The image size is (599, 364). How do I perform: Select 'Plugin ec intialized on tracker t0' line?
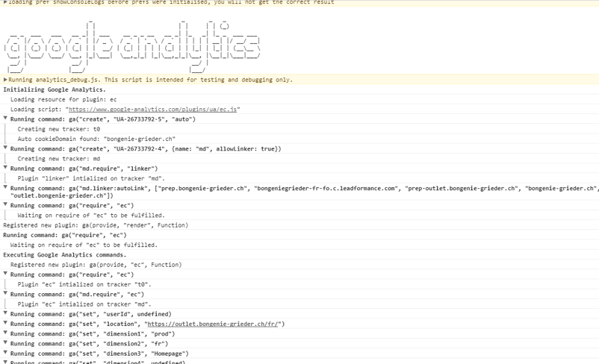pyautogui.click(x=84, y=285)
